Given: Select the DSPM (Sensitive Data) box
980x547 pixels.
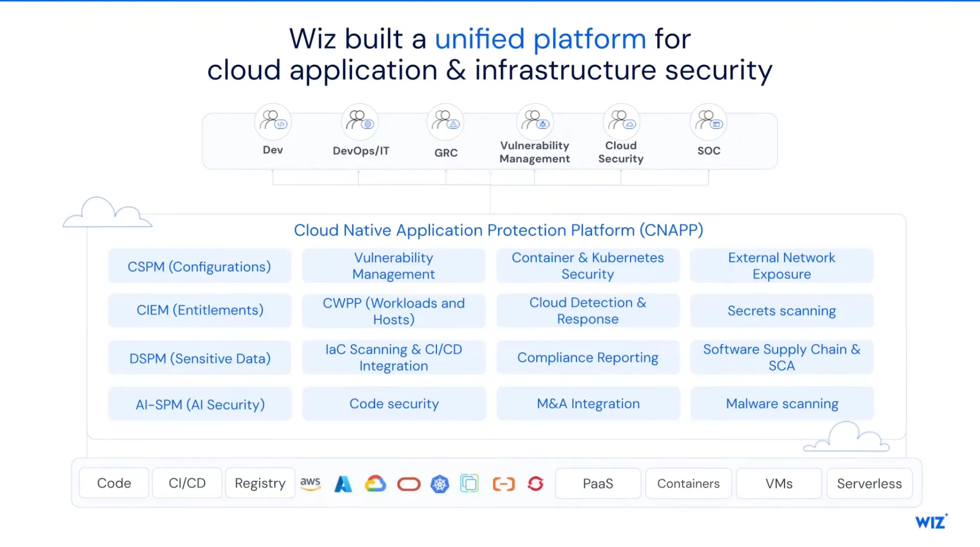Looking at the screenshot, I should pyautogui.click(x=199, y=357).
